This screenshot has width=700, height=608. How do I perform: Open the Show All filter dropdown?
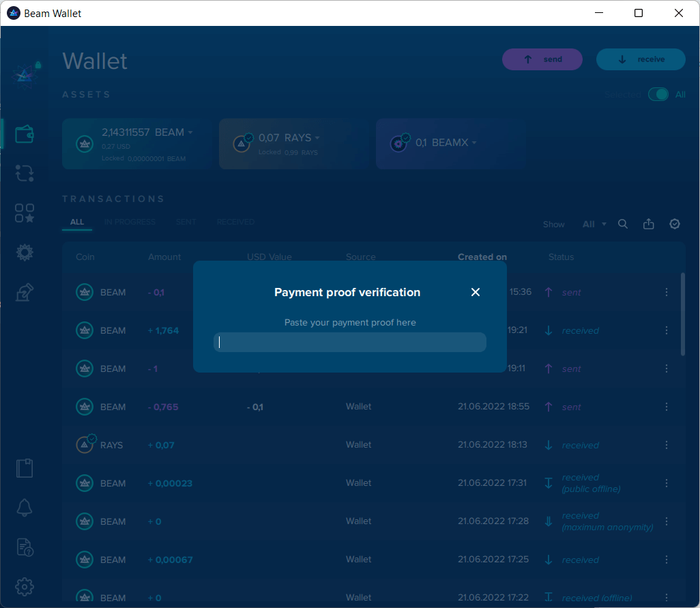594,224
